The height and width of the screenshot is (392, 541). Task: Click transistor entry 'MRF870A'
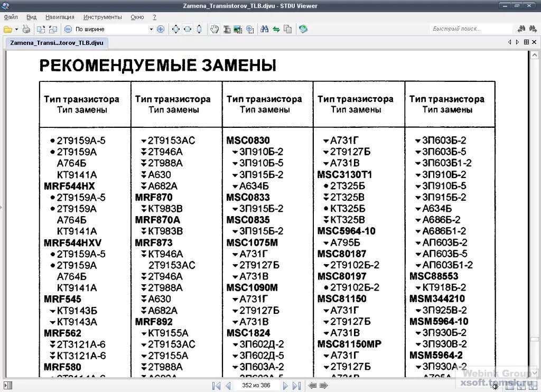[157, 220]
